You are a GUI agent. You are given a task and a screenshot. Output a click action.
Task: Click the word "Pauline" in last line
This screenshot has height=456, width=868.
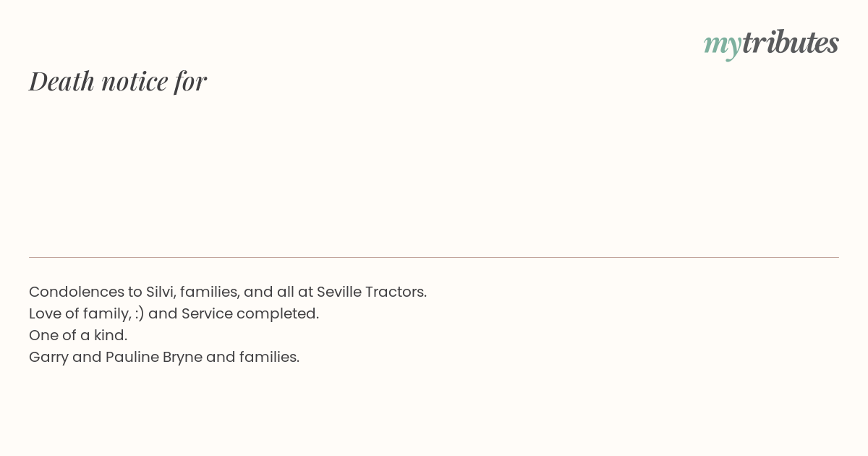[132, 357]
